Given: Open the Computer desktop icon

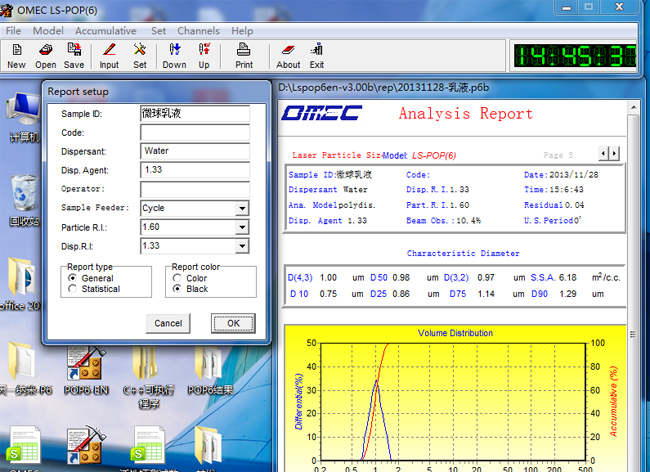Looking at the screenshot, I should point(24,117).
